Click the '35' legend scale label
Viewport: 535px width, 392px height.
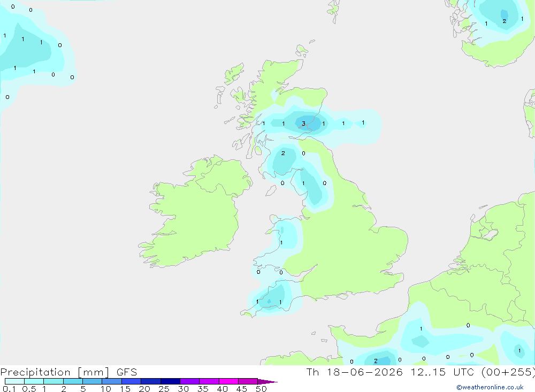203,389
